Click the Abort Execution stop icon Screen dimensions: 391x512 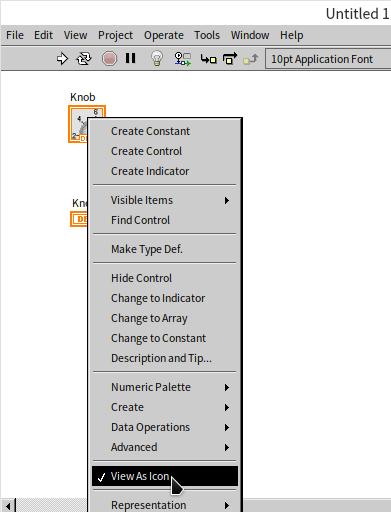109,59
